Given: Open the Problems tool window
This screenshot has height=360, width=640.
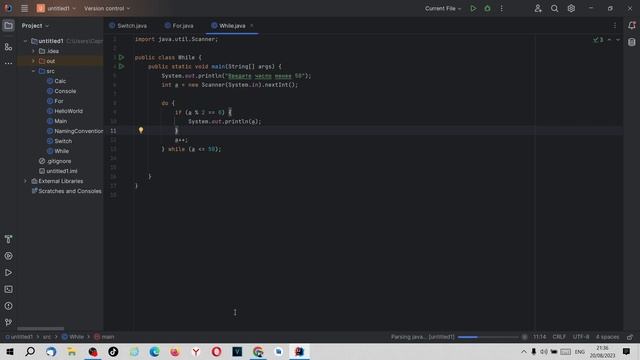Looking at the screenshot, I should (x=8, y=306).
